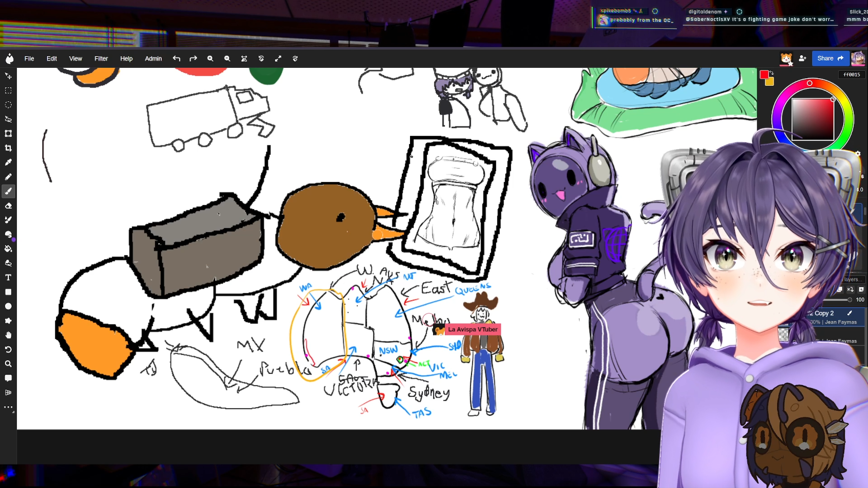
Task: Open the File menu
Action: (x=29, y=59)
